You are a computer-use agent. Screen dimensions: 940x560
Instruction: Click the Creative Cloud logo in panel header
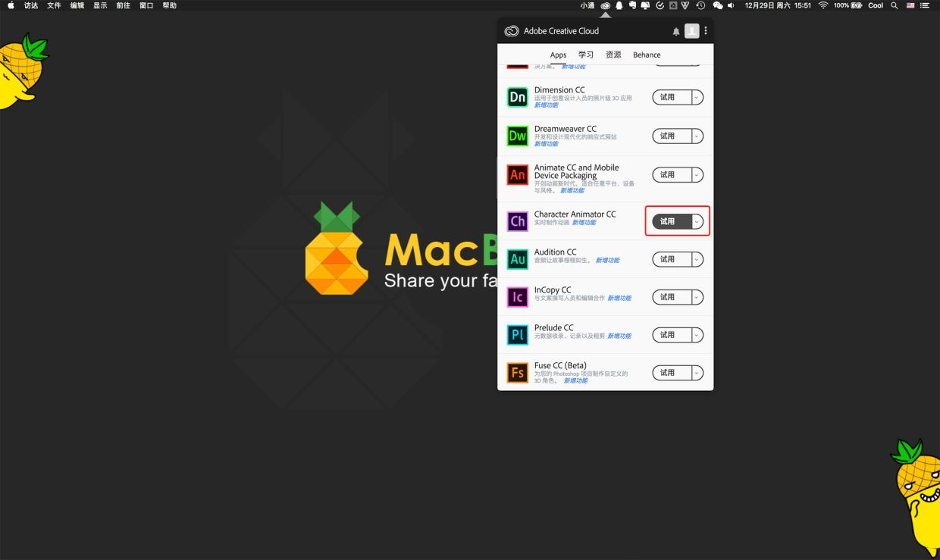(x=512, y=31)
